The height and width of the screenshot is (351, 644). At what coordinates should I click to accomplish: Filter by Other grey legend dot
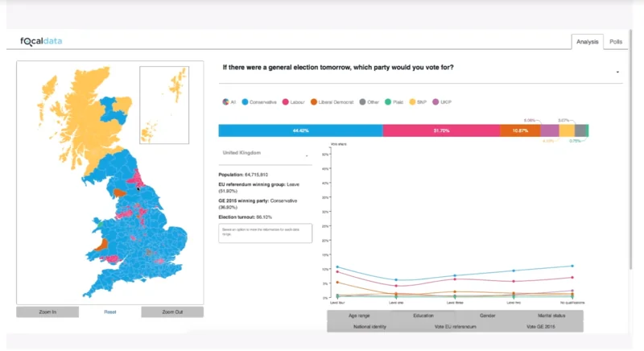point(362,101)
